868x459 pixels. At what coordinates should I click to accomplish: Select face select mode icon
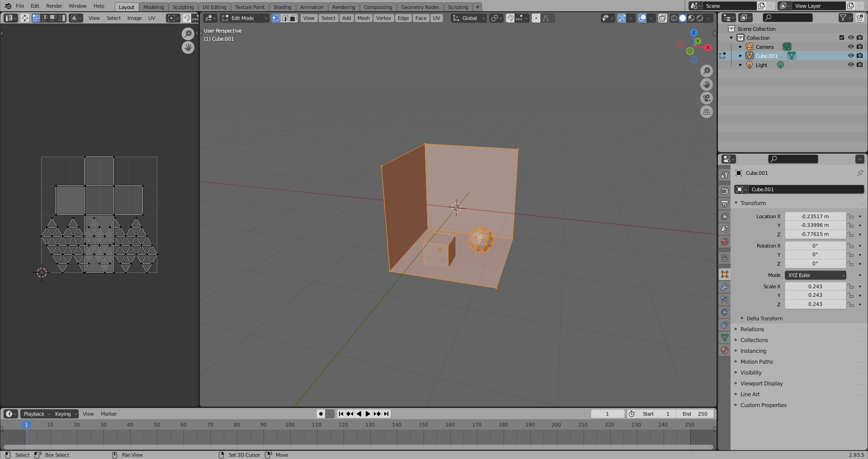pos(293,18)
